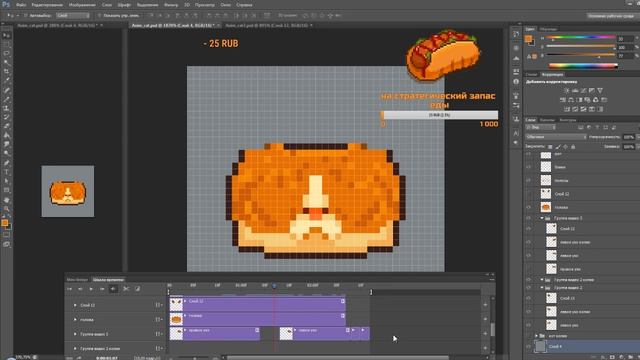Switch to the Каналы tab

click(547, 120)
